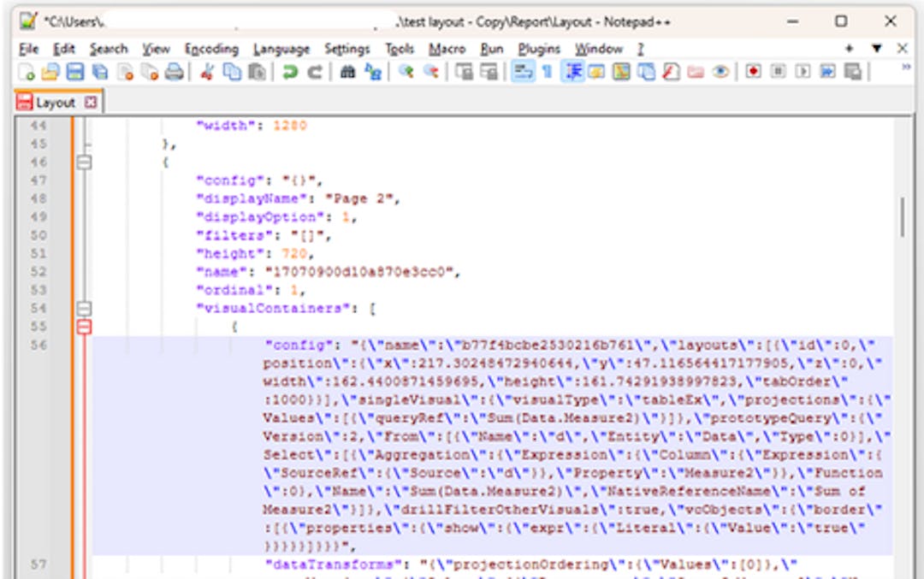This screenshot has height=579, width=924.
Task: Click the Save recorded macro icon
Action: click(853, 72)
